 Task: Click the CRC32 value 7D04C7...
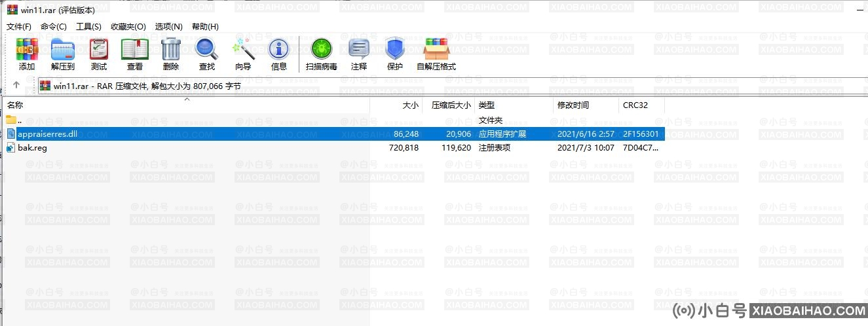[641, 147]
